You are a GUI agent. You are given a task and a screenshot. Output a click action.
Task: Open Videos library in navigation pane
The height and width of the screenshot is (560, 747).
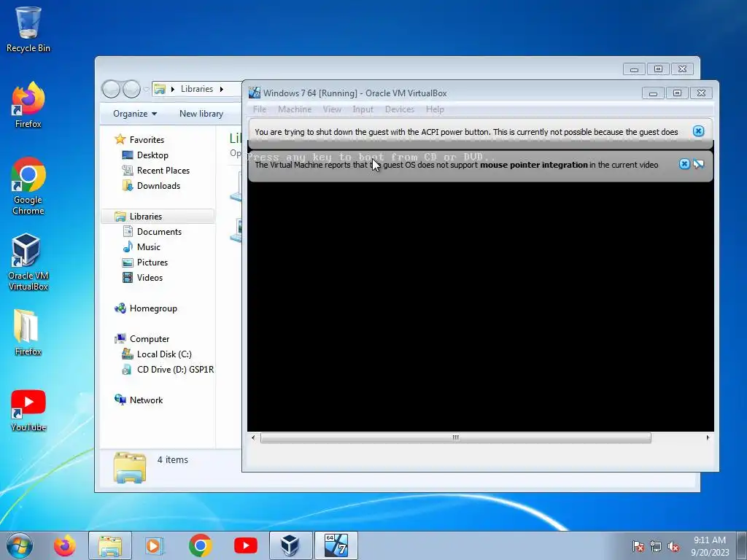tap(150, 278)
